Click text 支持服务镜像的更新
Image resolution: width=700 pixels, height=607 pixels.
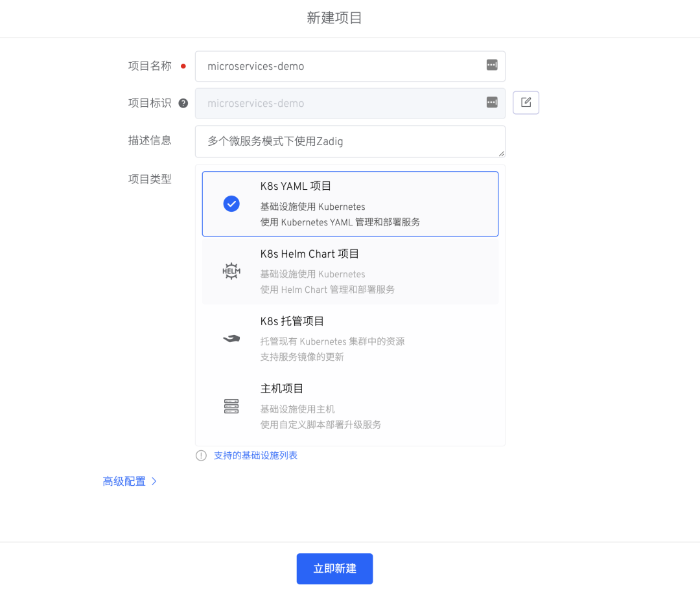pyautogui.click(x=302, y=357)
